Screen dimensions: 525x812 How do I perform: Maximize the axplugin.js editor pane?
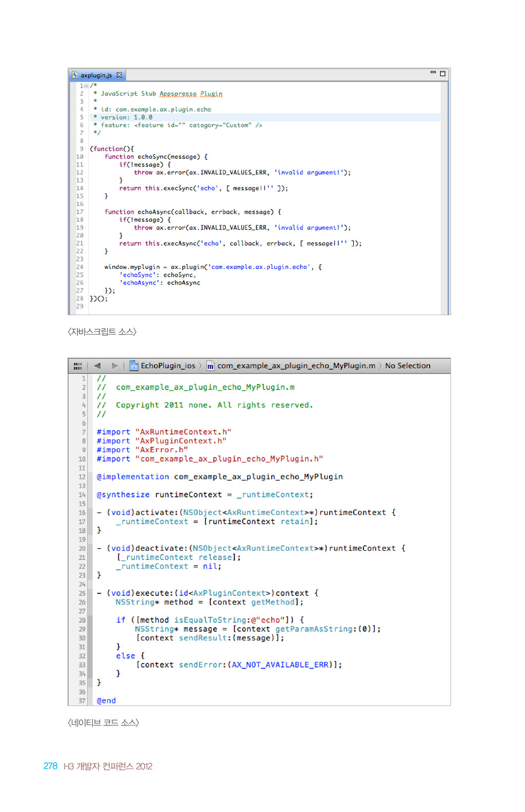(x=443, y=74)
